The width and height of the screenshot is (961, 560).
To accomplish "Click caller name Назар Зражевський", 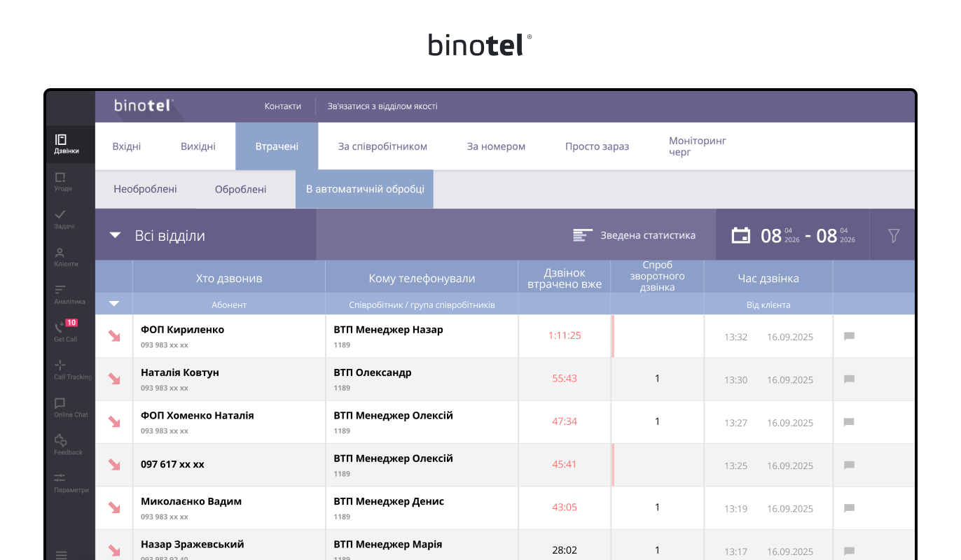I will 193,544.
